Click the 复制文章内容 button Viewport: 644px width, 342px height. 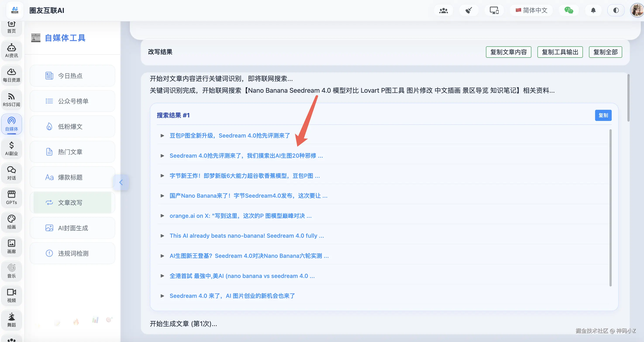(x=508, y=52)
